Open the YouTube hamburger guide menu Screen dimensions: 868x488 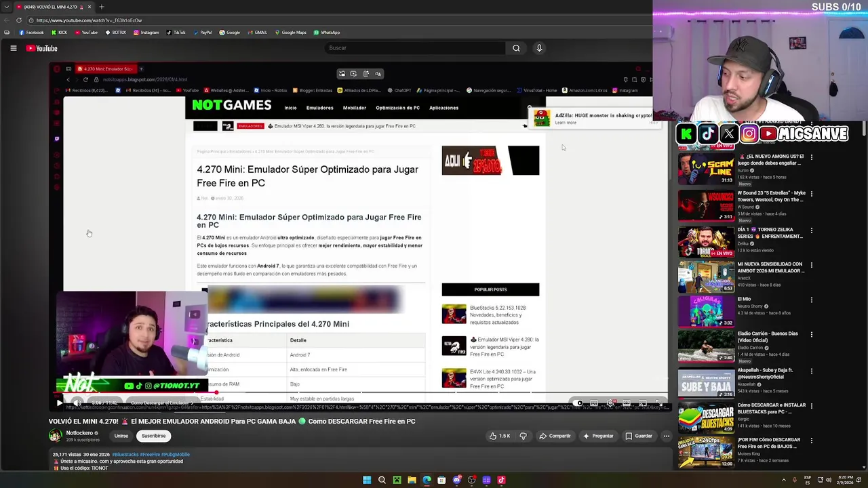(13, 48)
